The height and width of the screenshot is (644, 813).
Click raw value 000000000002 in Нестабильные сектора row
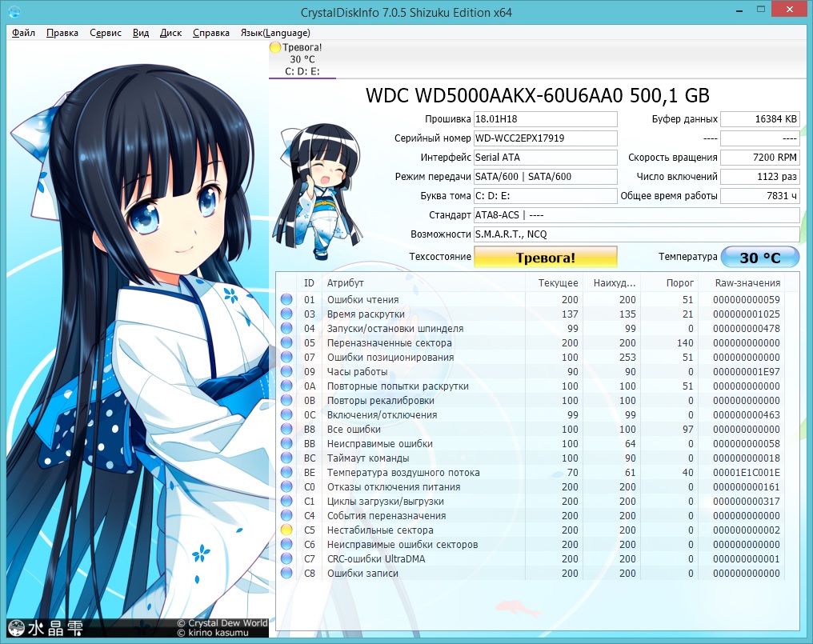(x=746, y=530)
